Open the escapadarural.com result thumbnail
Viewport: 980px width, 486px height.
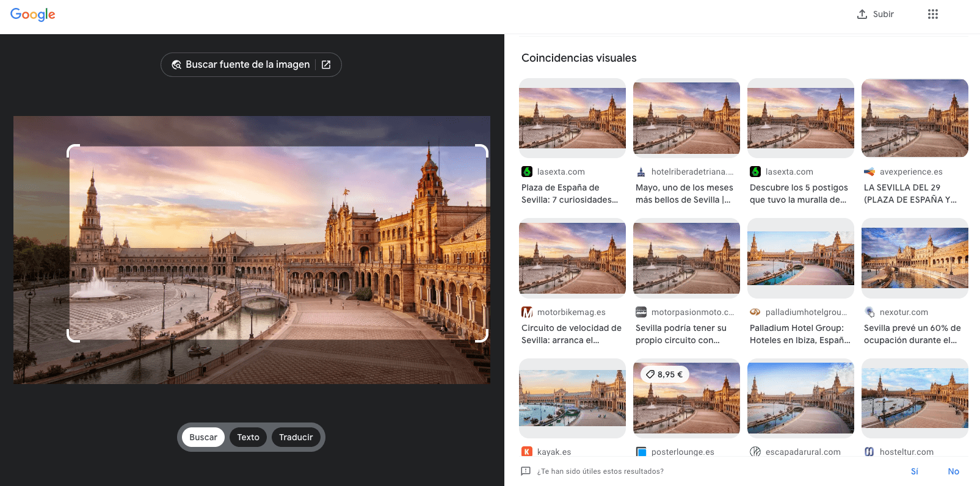pos(800,398)
